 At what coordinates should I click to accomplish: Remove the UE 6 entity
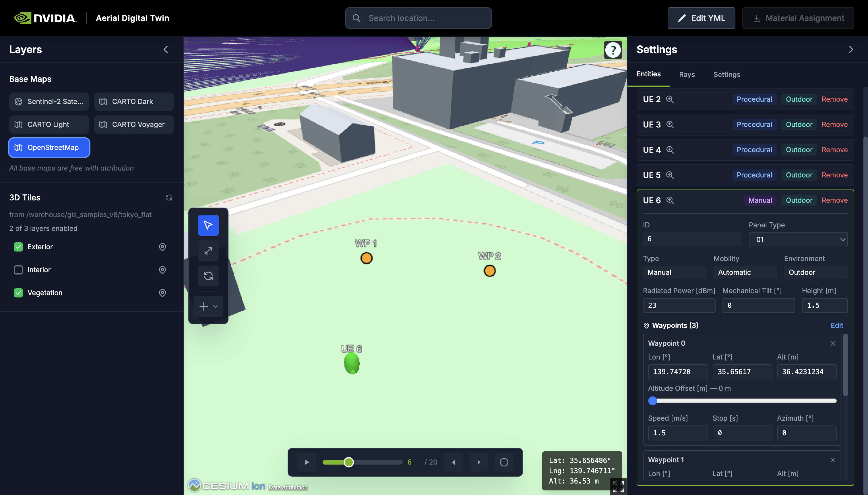point(834,200)
